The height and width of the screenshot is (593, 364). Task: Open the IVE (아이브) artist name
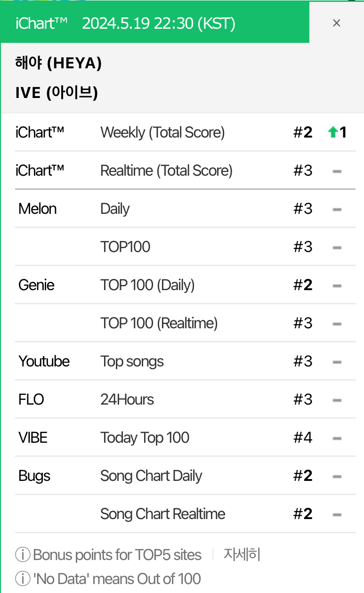click(x=57, y=93)
